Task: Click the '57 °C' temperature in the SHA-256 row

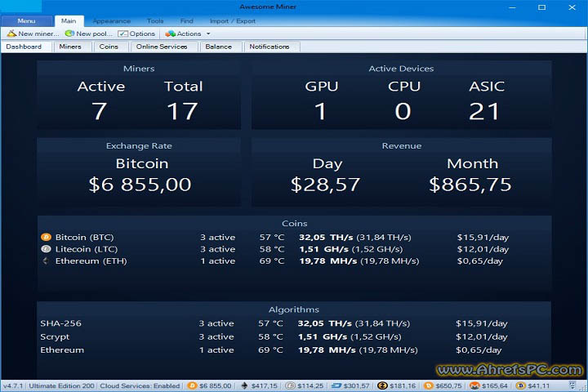Action: coord(271,323)
